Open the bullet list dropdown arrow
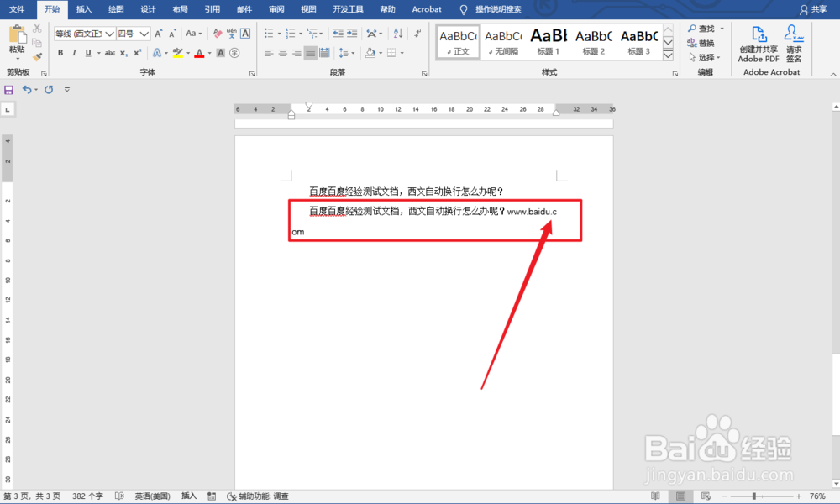This screenshot has width=840, height=504. (279, 34)
